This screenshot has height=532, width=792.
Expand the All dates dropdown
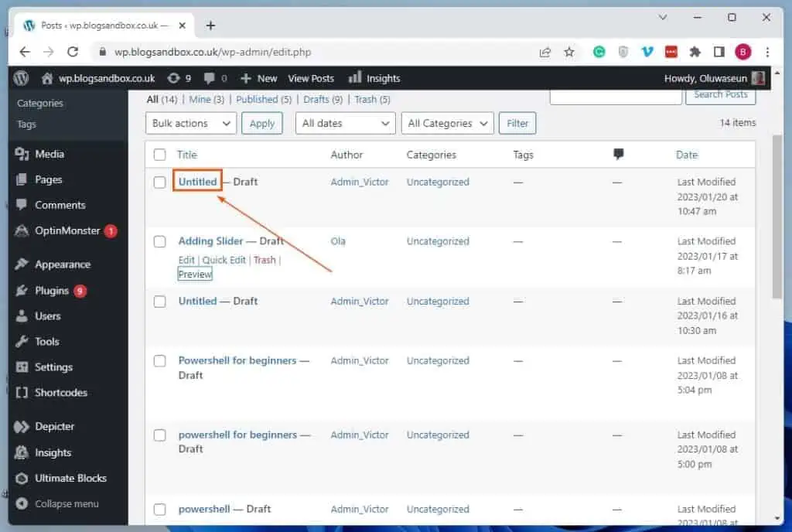pyautogui.click(x=345, y=123)
